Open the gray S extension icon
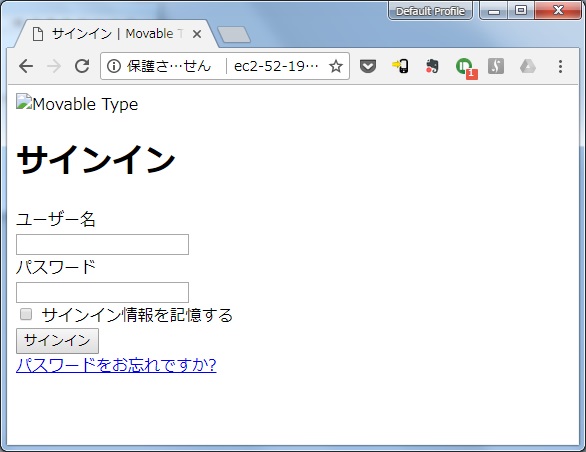The image size is (586, 452). (x=496, y=66)
